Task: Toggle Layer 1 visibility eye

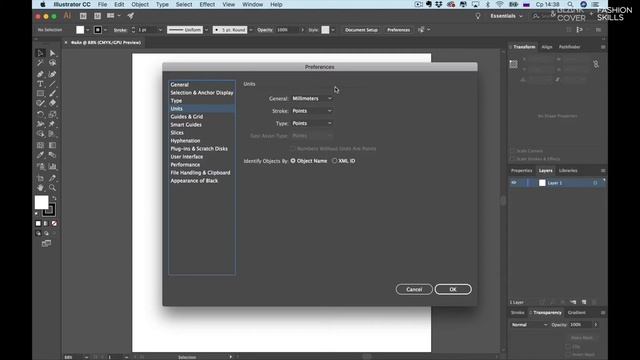Action: [x=514, y=183]
